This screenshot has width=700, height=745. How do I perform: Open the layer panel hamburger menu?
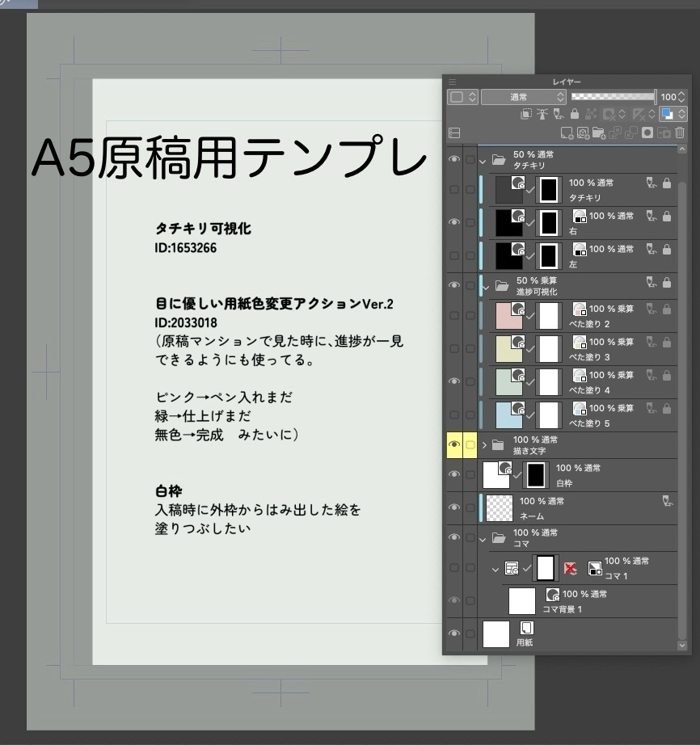[x=453, y=82]
